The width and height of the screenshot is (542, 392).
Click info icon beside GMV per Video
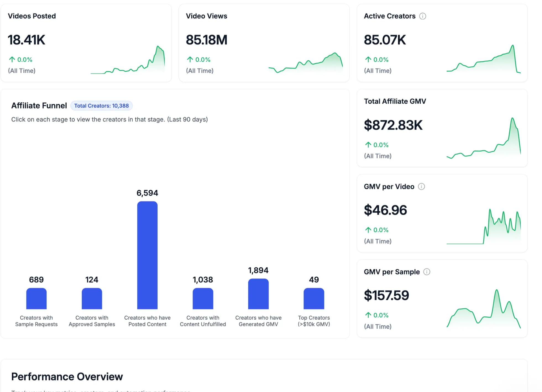(421, 187)
